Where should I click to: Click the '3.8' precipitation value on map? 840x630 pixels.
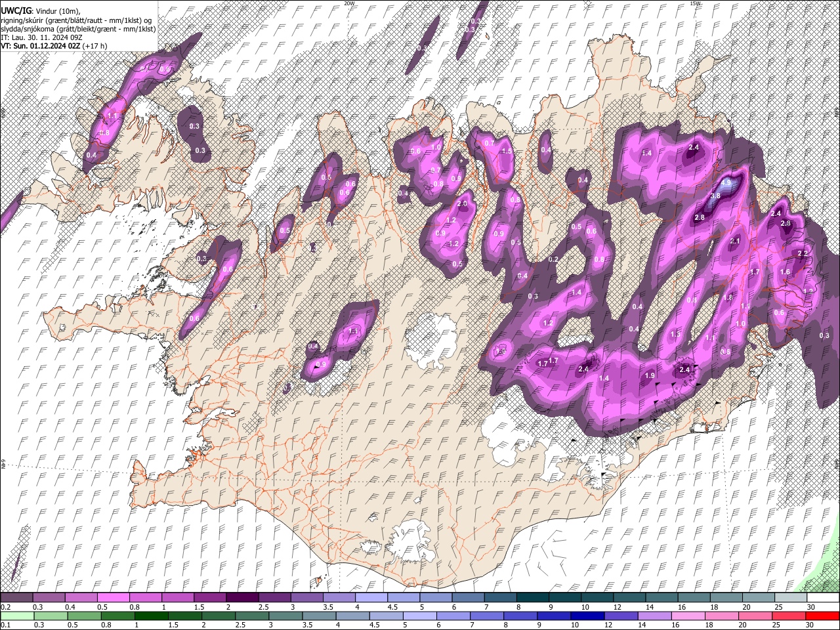(715, 196)
